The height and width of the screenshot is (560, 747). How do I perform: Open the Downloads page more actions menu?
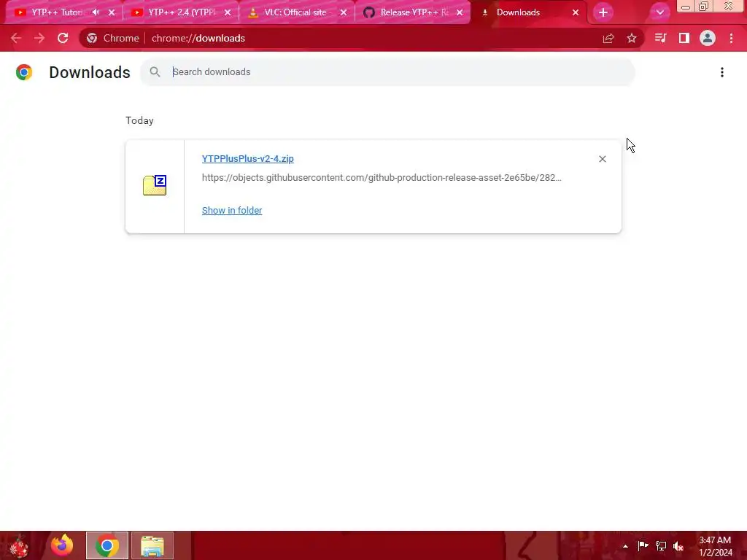point(722,72)
